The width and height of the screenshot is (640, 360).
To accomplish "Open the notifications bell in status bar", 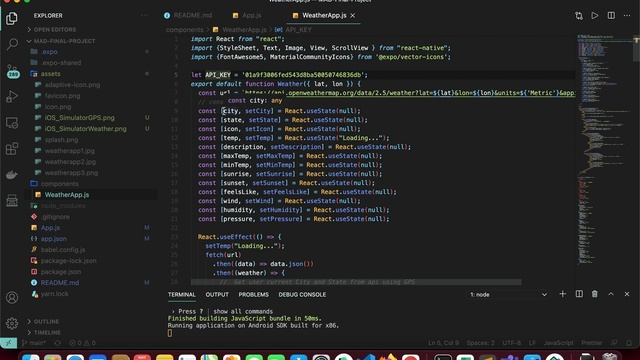I will [629, 343].
